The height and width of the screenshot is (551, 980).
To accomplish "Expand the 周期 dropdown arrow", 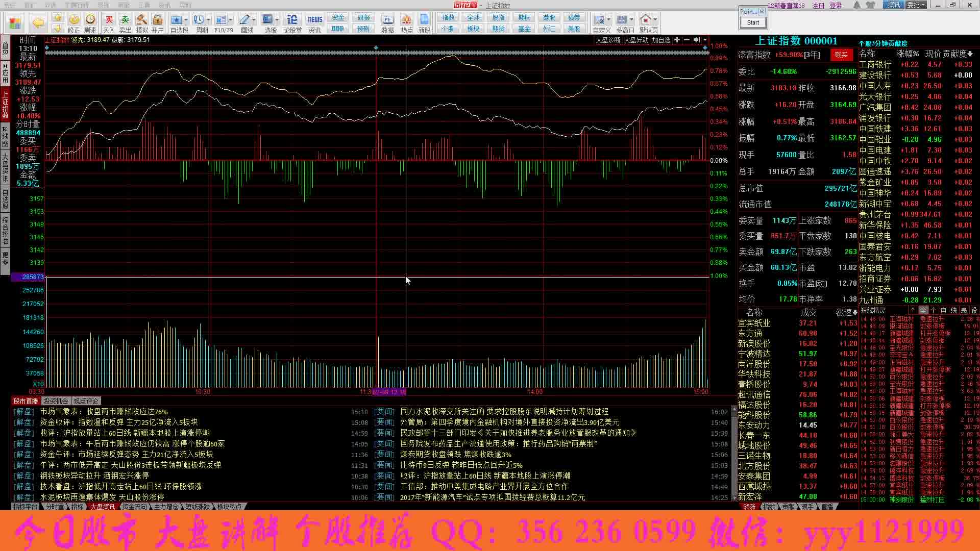I will [208, 19].
